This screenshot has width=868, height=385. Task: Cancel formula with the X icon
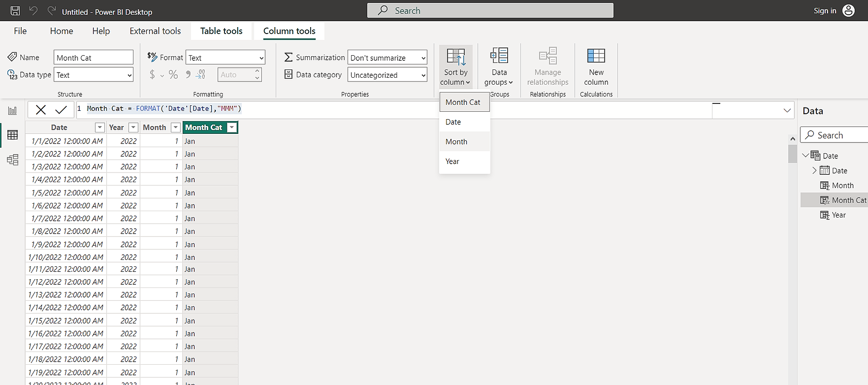click(41, 109)
